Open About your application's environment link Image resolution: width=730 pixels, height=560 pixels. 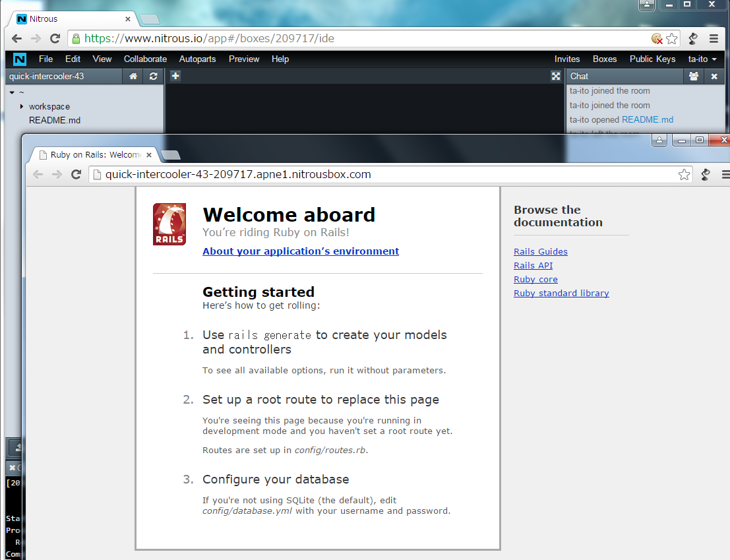click(301, 251)
